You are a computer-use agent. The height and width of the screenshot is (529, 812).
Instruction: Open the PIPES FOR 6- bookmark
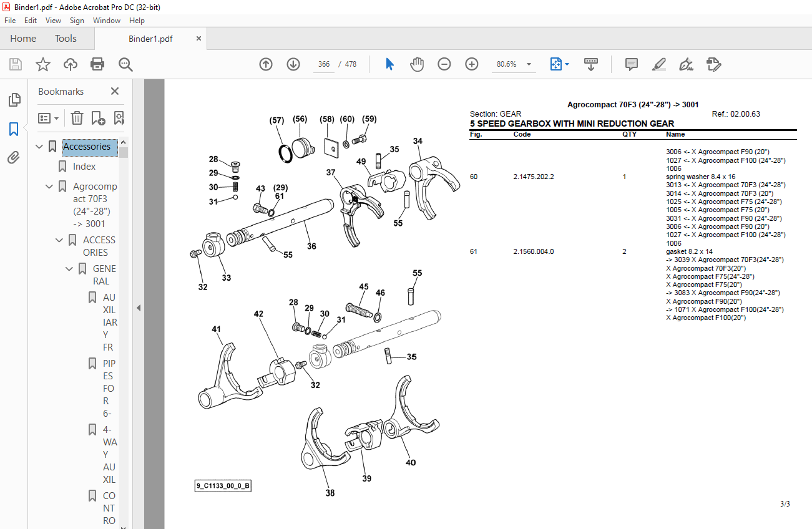109,389
